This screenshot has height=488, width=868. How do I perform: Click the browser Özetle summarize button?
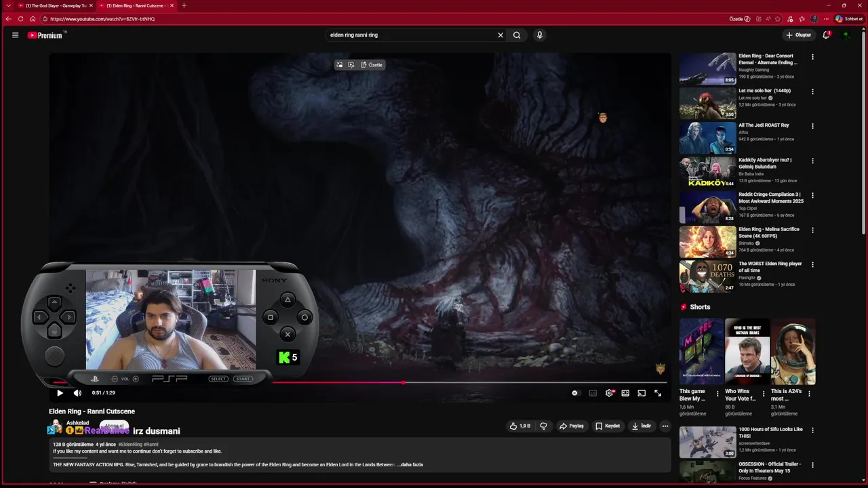click(x=740, y=19)
